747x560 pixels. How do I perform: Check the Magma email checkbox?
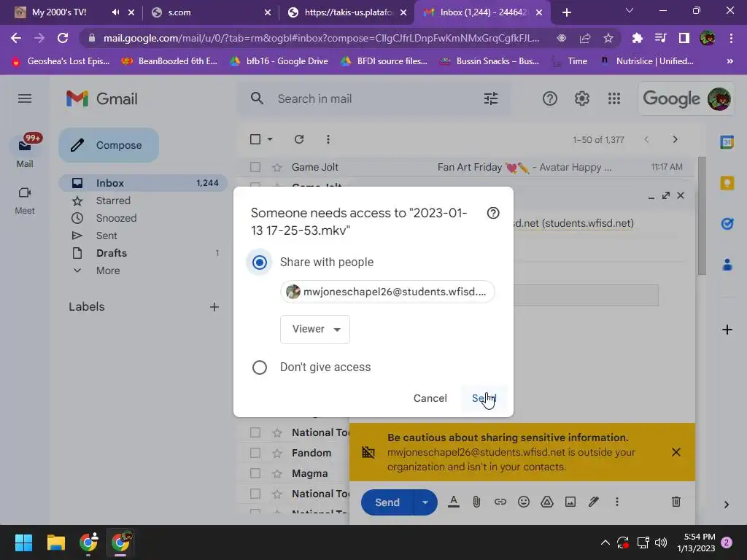[255, 473]
